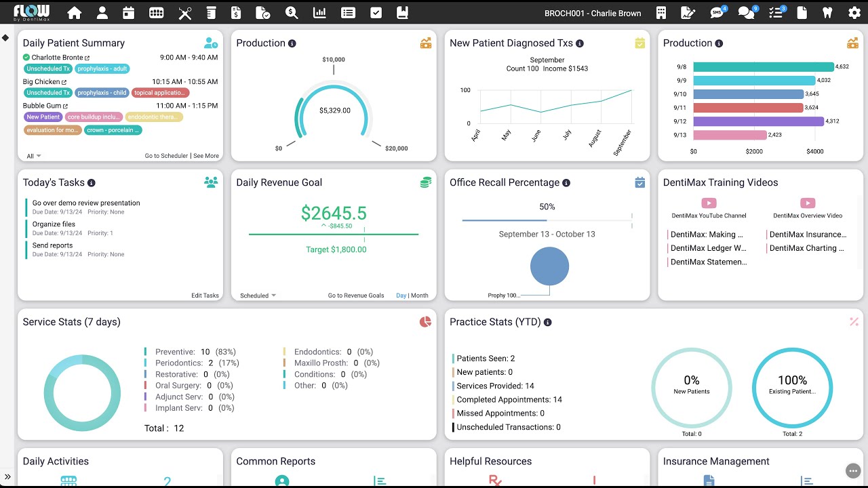Screen dimensions: 868x488
Task: Open the office building icon
Action: pos(661,13)
